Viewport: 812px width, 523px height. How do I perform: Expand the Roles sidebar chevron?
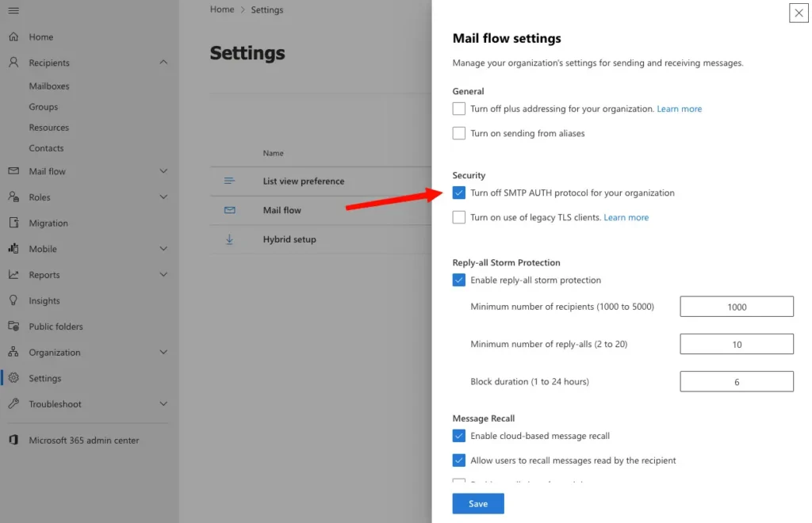point(163,197)
